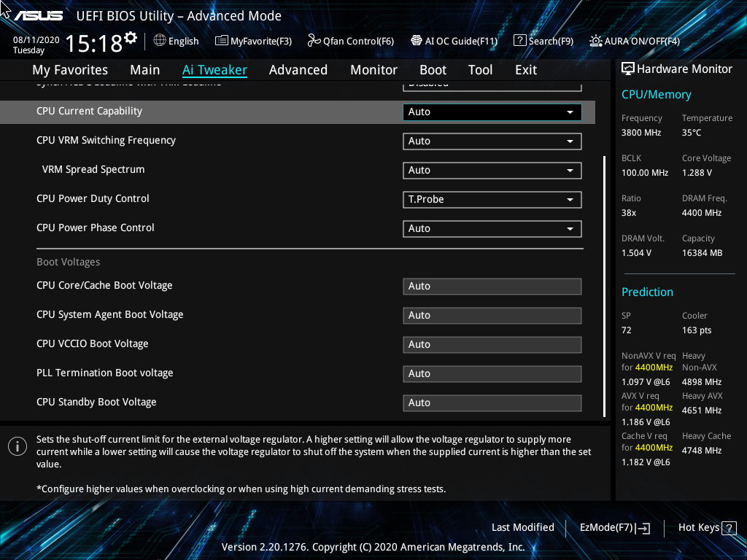Toggle AURA lighting via the light icon

595,41
